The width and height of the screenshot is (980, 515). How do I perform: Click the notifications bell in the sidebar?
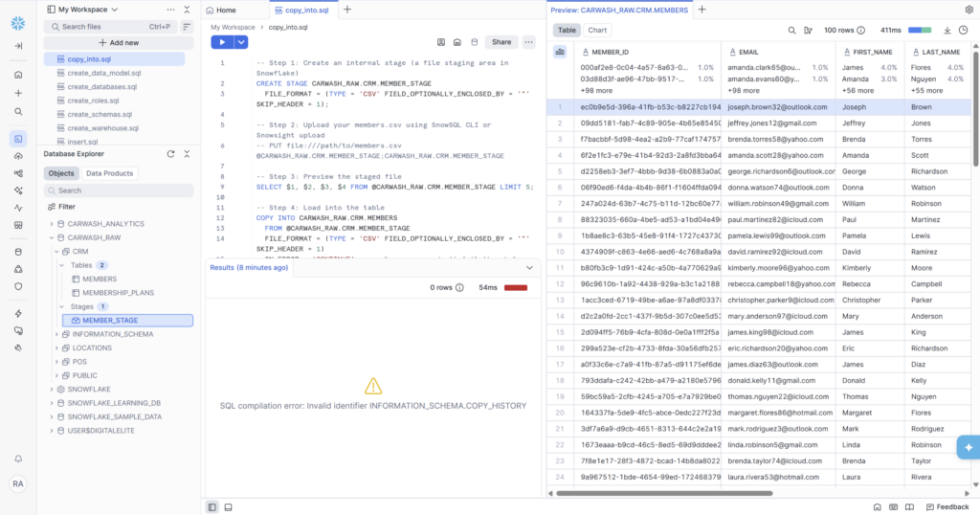point(18,459)
